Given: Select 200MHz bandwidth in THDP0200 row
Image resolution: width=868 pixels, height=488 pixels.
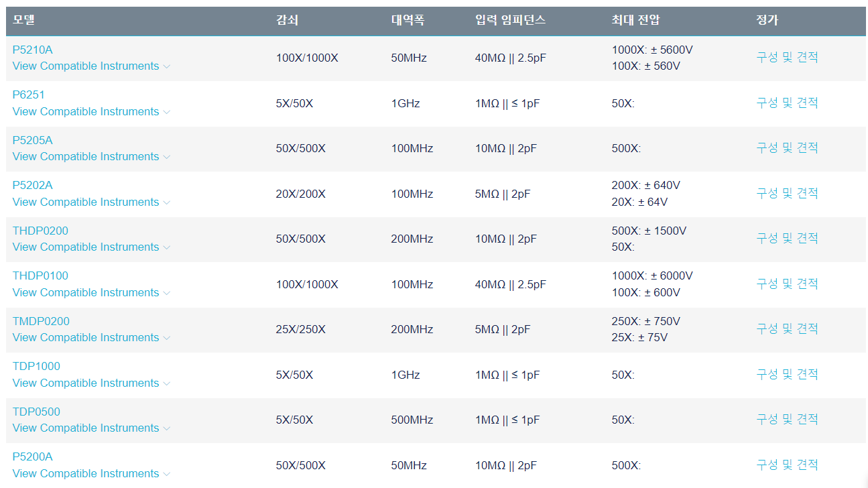Looking at the screenshot, I should coord(412,239).
